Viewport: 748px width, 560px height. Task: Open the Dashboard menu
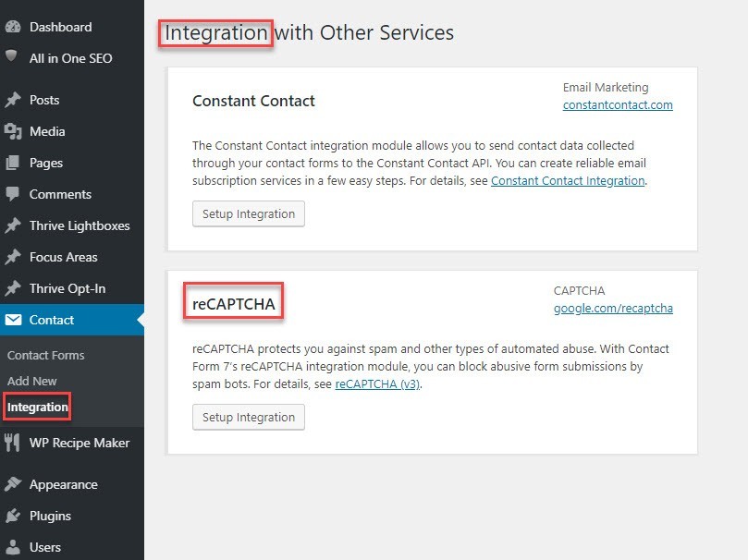click(61, 27)
